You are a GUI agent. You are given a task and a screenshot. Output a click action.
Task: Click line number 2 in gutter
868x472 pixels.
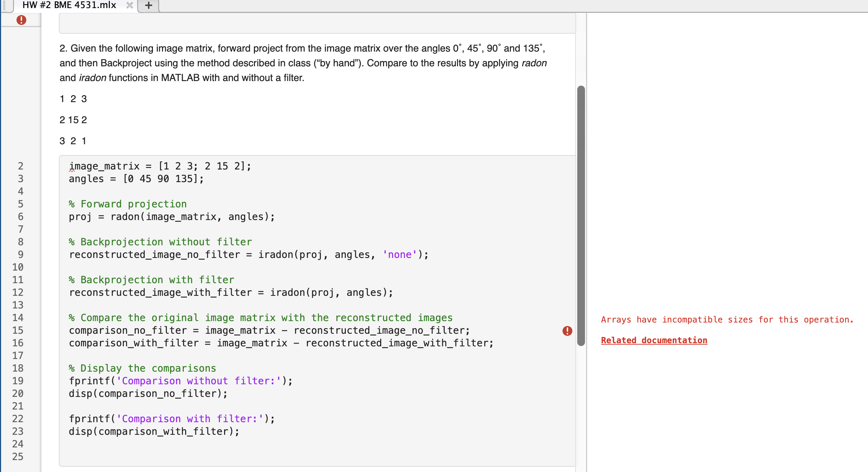pos(21,166)
